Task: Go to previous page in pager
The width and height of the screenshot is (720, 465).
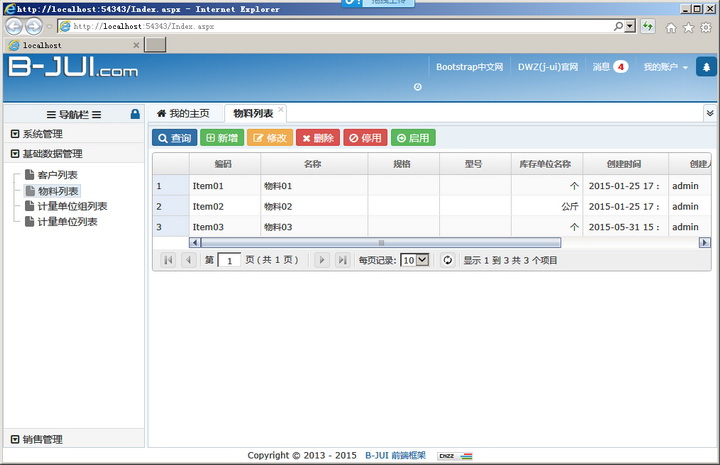Action: 188,260
